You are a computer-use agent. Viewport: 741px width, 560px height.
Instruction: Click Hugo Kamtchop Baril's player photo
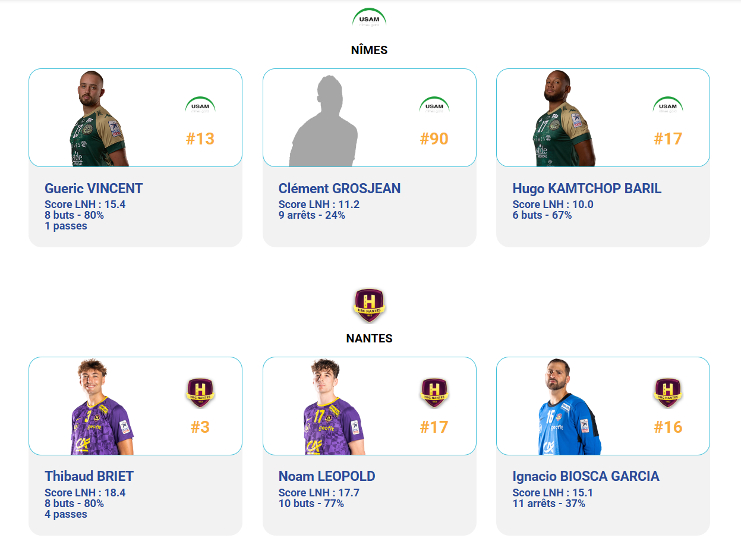click(562, 122)
